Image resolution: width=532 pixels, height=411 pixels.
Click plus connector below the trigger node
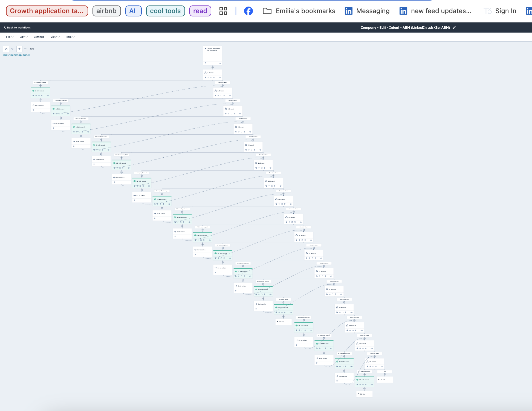(x=213, y=67)
